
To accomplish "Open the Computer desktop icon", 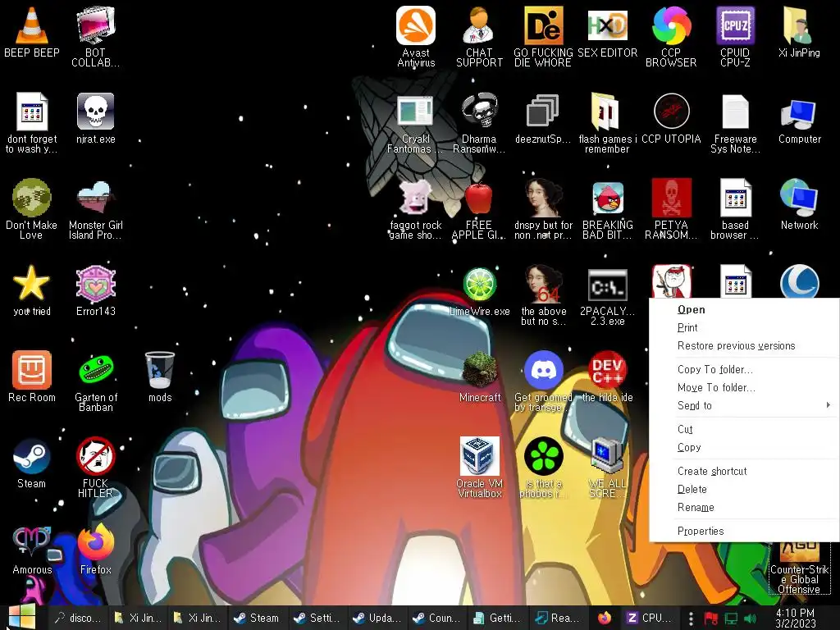I will click(x=799, y=113).
